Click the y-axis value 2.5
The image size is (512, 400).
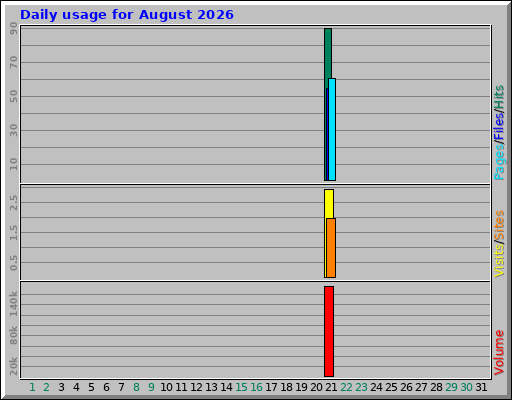click(x=14, y=203)
